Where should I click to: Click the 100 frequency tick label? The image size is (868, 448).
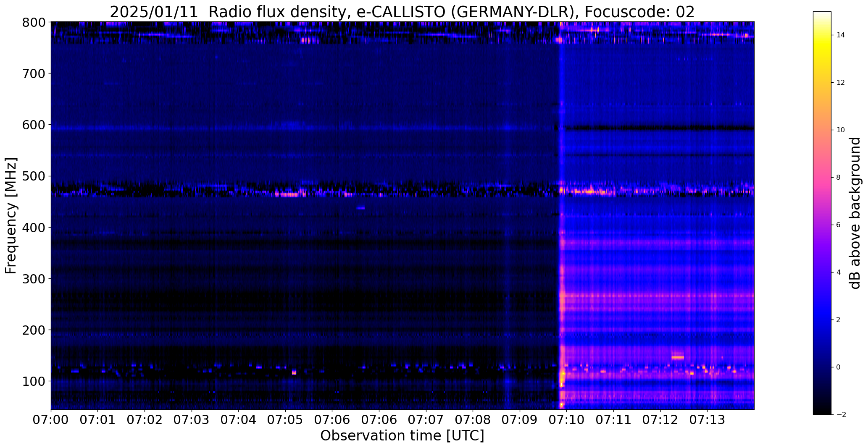pos(33,381)
